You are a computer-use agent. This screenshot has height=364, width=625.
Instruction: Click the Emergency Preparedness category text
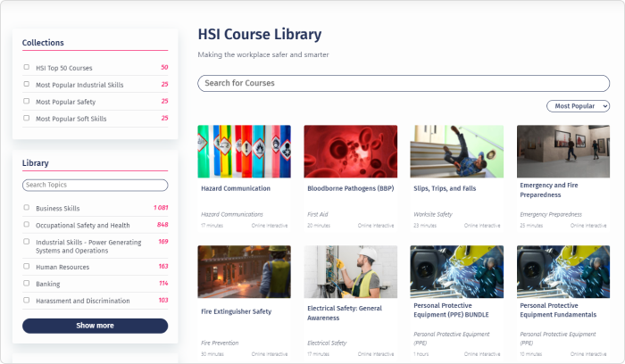[x=551, y=214]
